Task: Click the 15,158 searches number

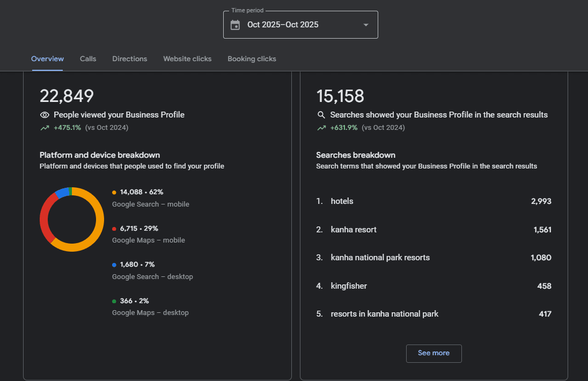Action: (340, 96)
